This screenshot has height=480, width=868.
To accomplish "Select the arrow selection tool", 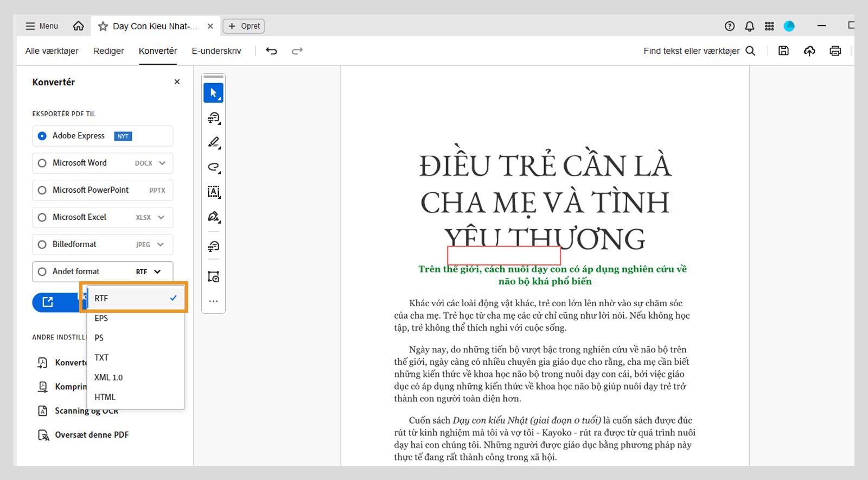I will (x=213, y=93).
